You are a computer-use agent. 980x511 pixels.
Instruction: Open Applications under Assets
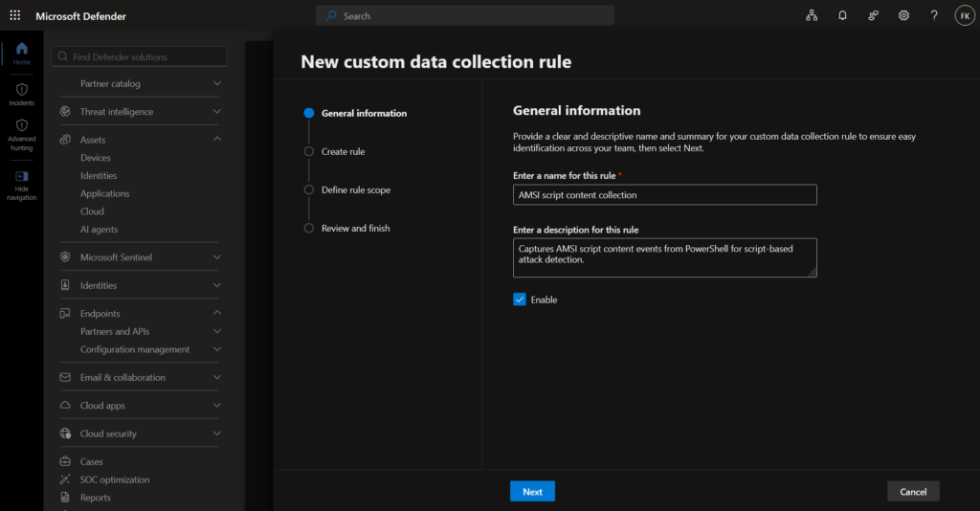click(x=105, y=193)
